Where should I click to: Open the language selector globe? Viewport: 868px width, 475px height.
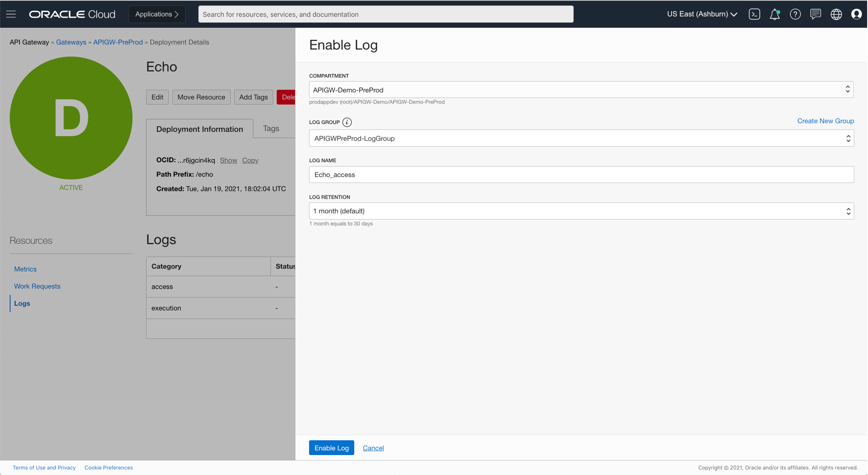[836, 14]
